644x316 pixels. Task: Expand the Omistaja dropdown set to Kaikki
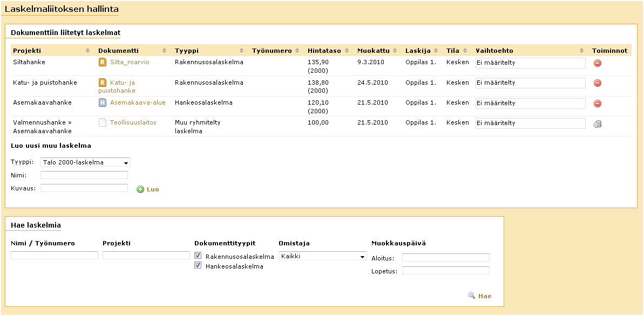322,257
